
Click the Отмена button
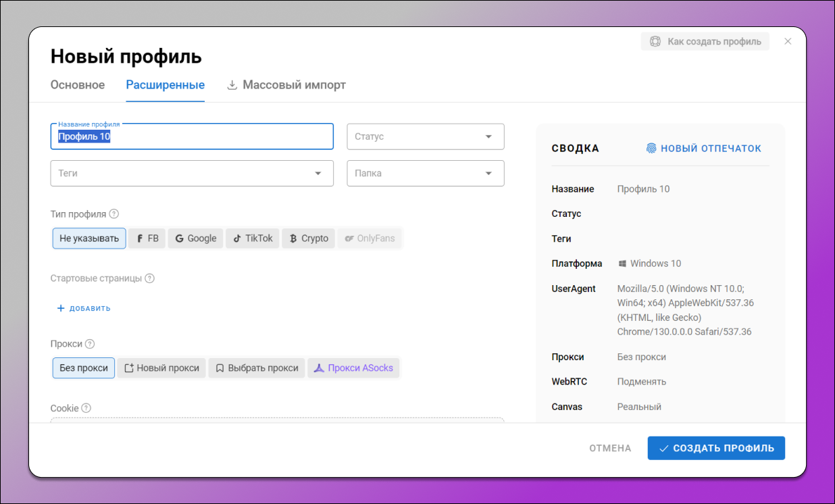(610, 448)
